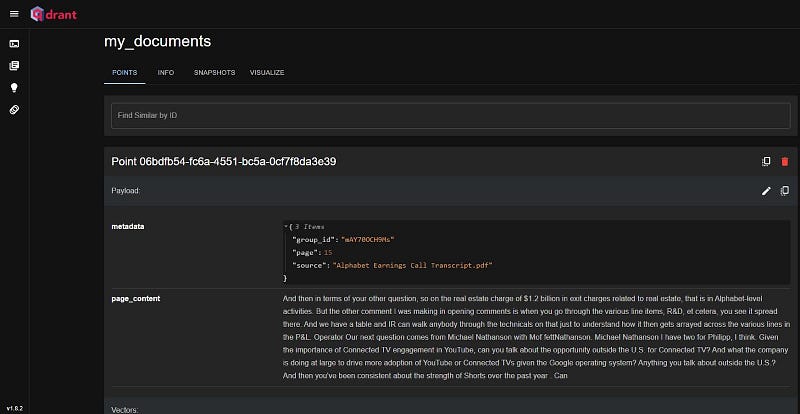Open the Console sidebar icon

tap(14, 43)
